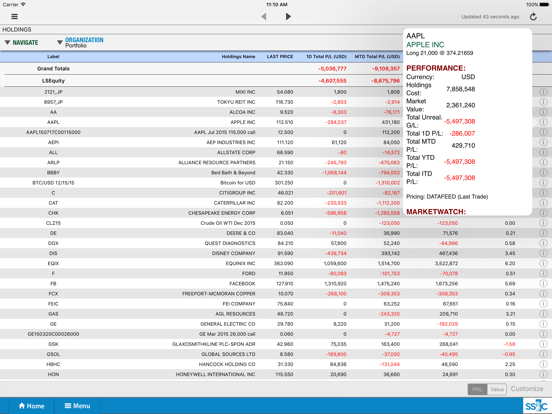Refresh the holdings data

point(533,17)
